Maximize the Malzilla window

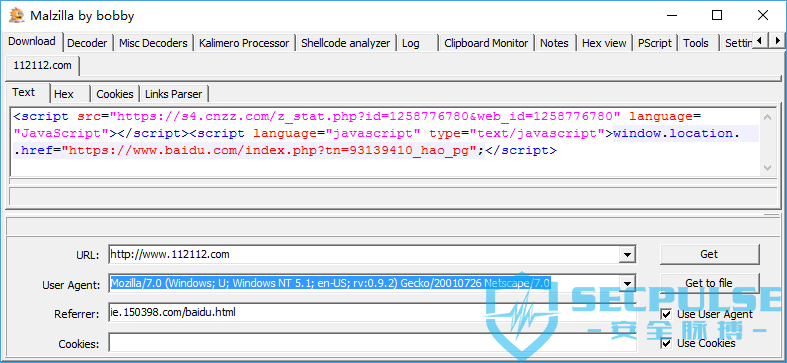pos(717,16)
